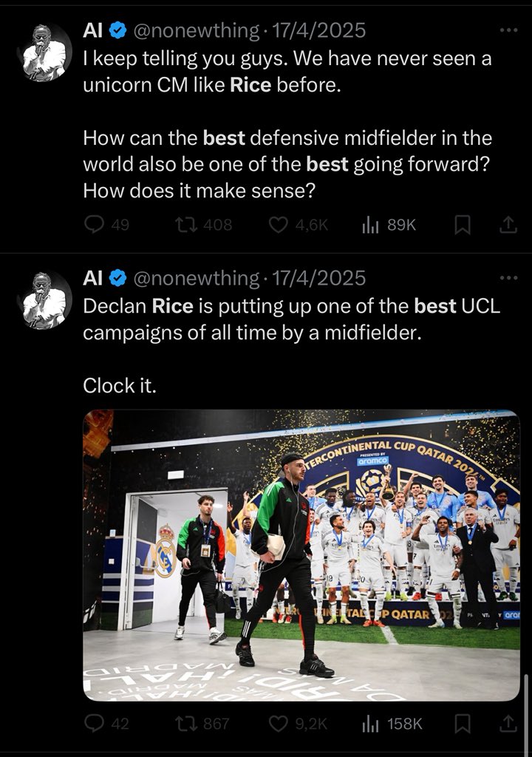532x757 pixels.
Task: Open more options on UCL campaigns tweet
Action: pos(509,278)
